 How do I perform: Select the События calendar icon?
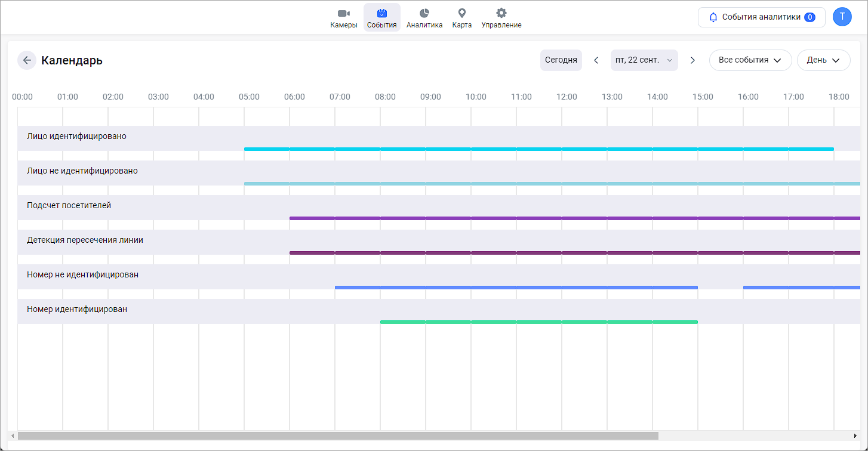coord(382,13)
